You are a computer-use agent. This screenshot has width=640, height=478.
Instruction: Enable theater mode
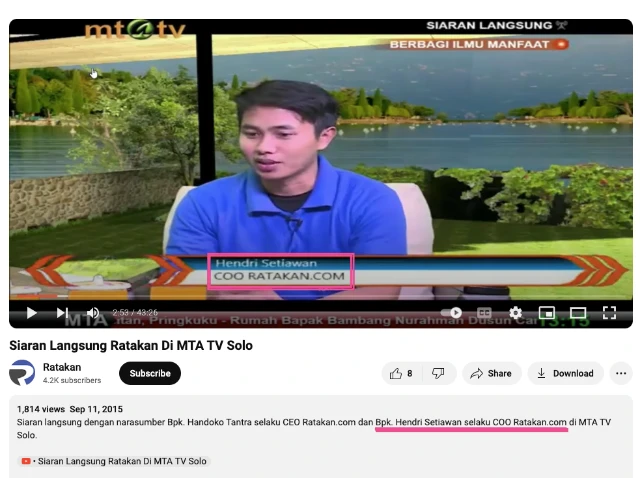pos(578,313)
